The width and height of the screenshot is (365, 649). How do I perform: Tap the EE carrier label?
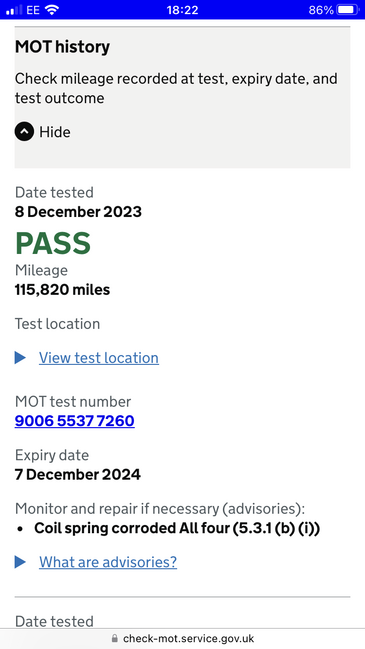[33, 10]
